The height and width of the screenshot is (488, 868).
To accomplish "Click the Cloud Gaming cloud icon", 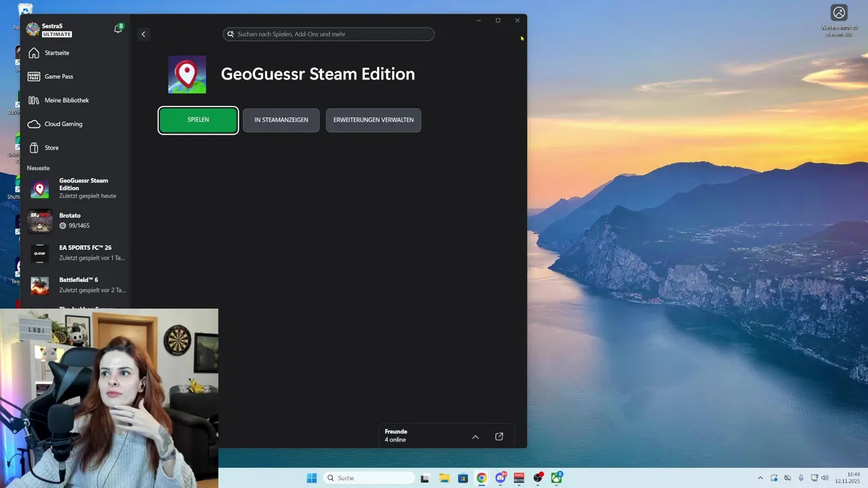I will 34,124.
